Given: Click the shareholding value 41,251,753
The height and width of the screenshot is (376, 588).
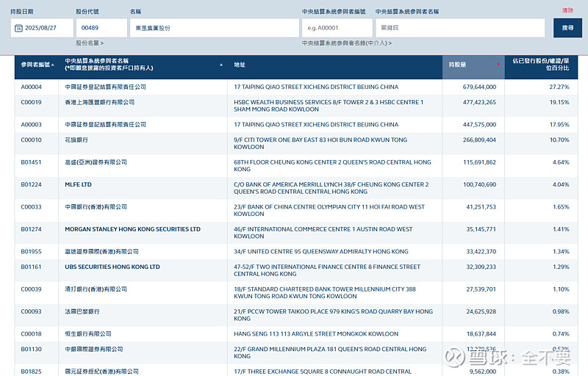Looking at the screenshot, I should 481,206.
